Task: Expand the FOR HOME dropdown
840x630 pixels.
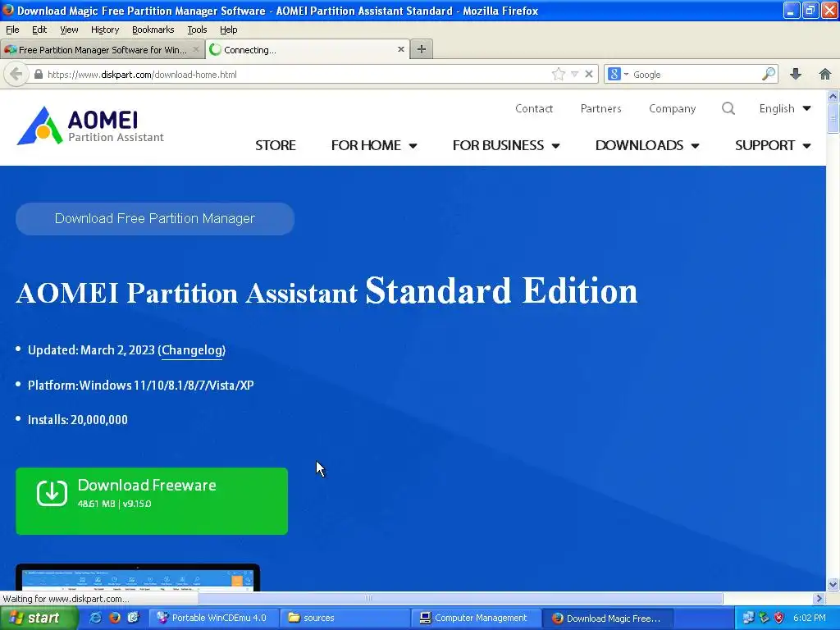Action: [374, 145]
